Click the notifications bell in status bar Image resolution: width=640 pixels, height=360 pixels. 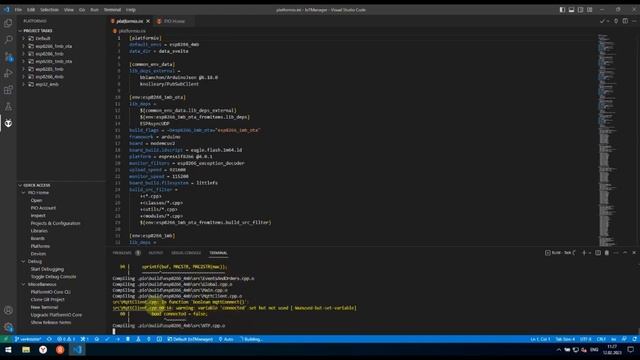(634, 339)
